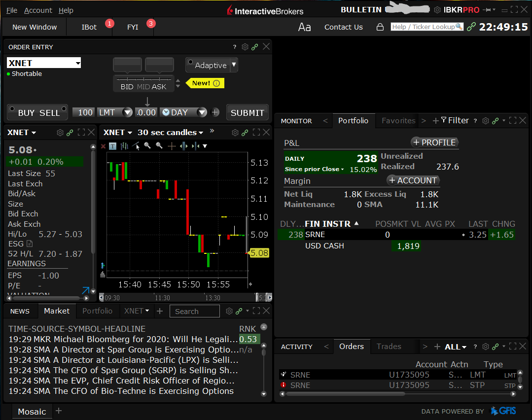Select the chart text annotation T tool
532x420 pixels.
(x=112, y=146)
